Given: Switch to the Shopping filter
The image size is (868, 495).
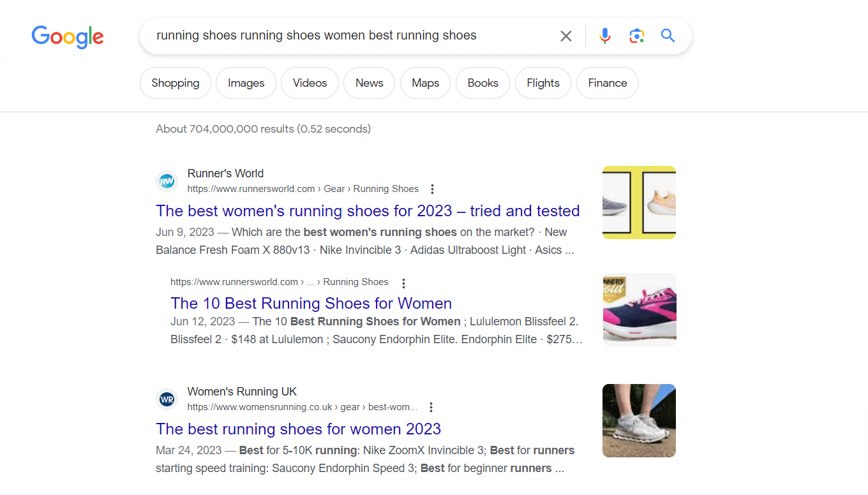Looking at the screenshot, I should coord(176,83).
